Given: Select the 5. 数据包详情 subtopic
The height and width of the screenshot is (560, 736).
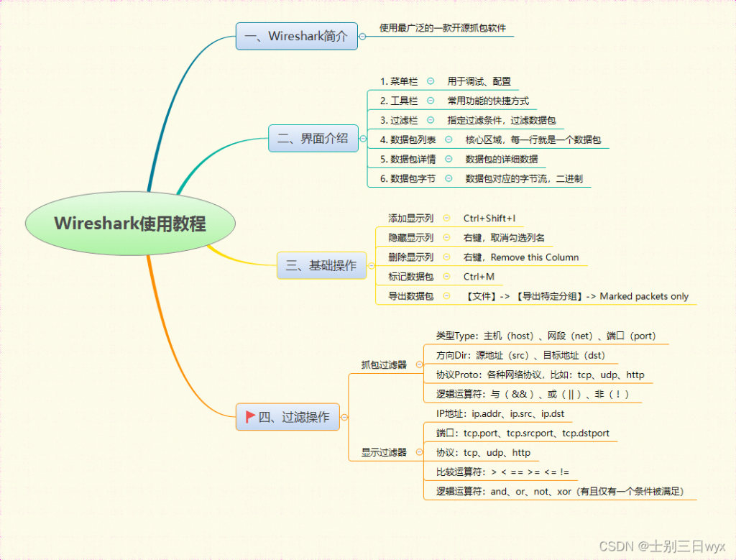Looking at the screenshot, I should coord(408,159).
